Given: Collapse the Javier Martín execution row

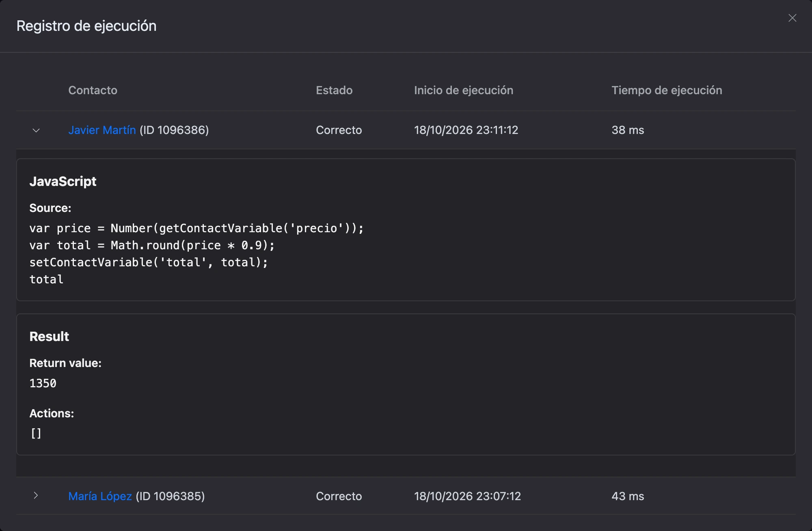Looking at the screenshot, I should [x=36, y=130].
